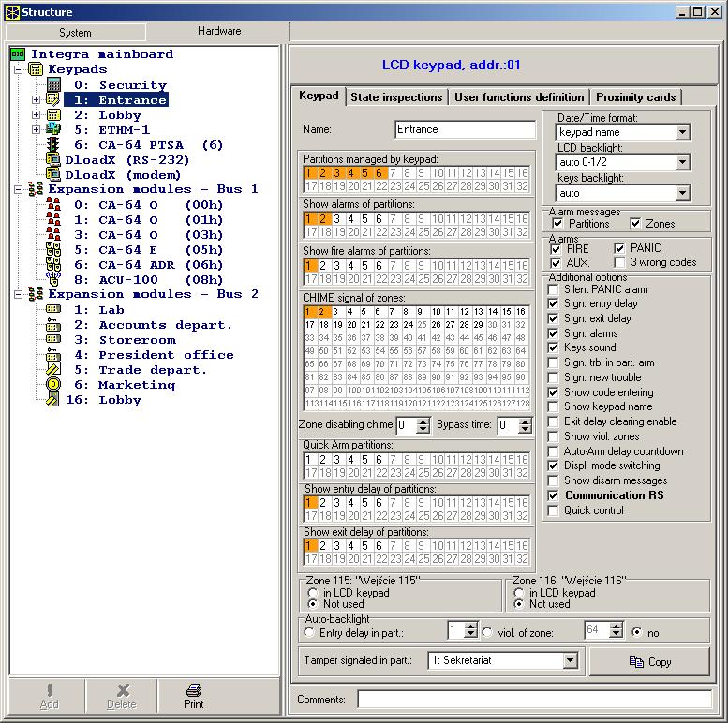Screen dimensions: 728x723
Task: Open the keys backlight dropdown
Action: 682,193
